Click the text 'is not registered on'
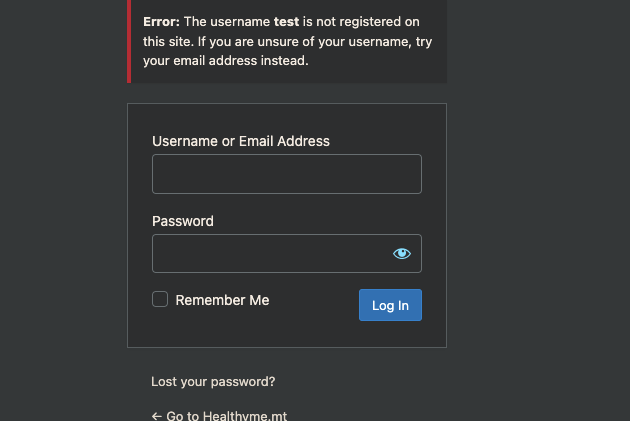Image resolution: width=630 pixels, height=421 pixels. (x=361, y=22)
